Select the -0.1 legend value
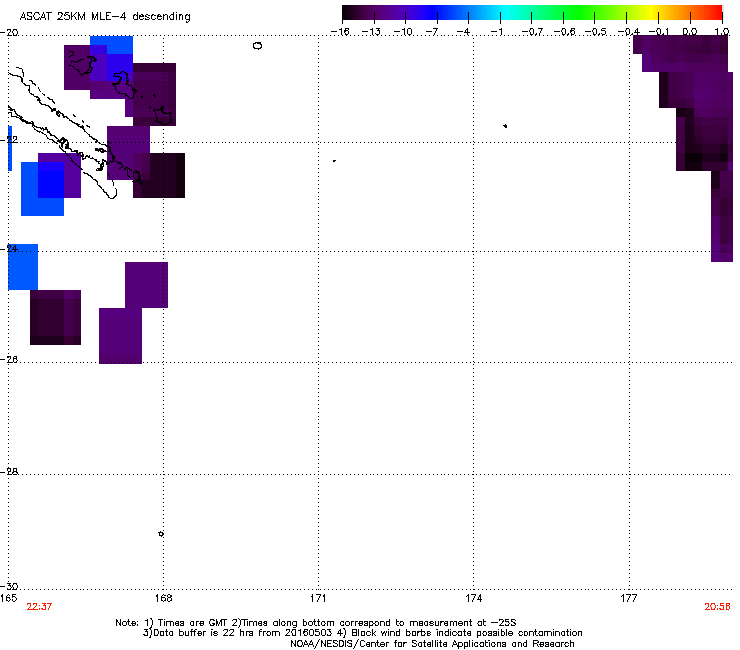 (660, 32)
